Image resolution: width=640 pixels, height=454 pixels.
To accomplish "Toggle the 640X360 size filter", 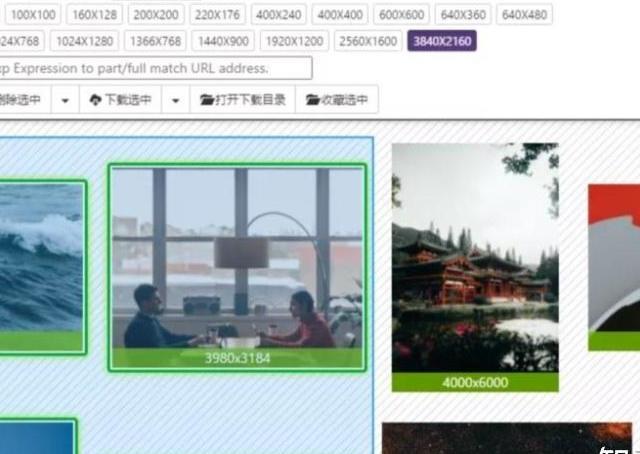I will 463,15.
